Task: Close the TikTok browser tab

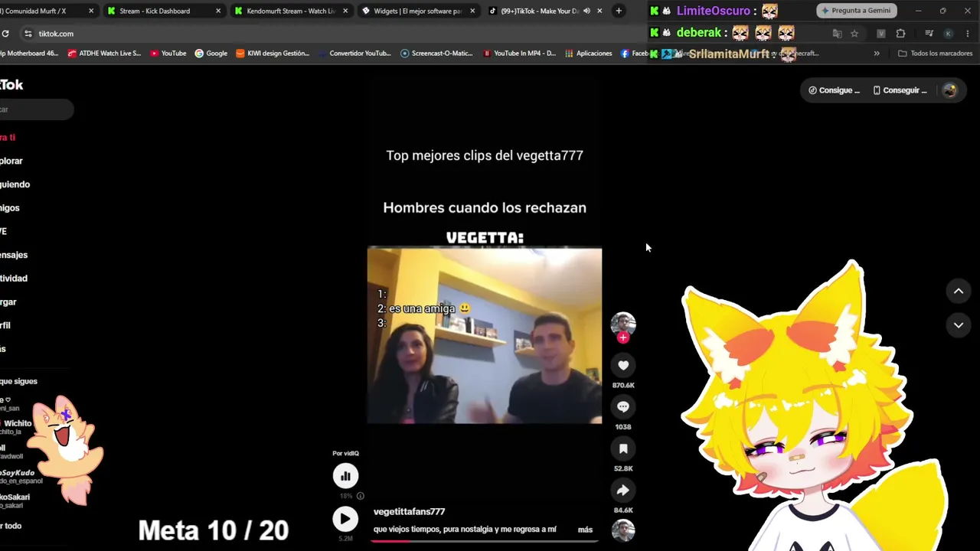Action: coord(599,11)
